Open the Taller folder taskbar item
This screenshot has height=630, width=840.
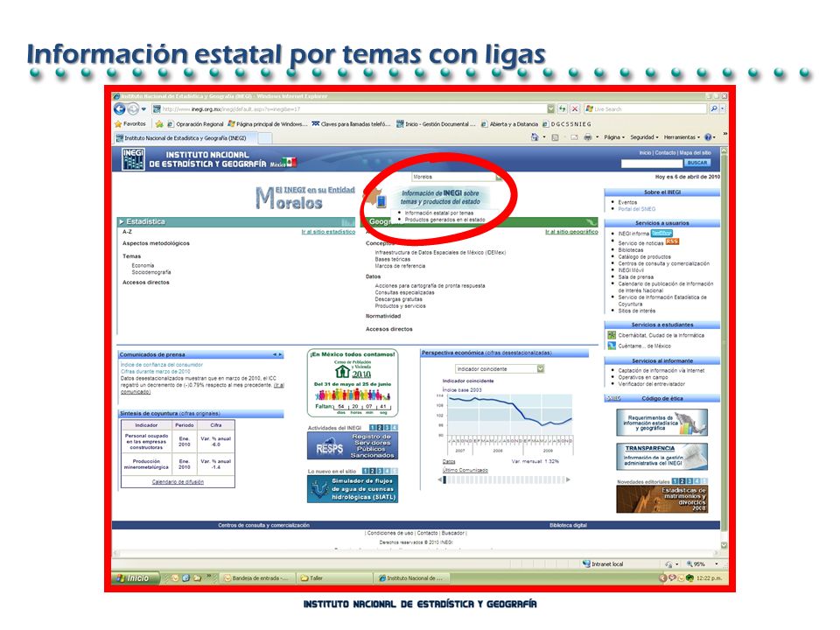(x=335, y=578)
